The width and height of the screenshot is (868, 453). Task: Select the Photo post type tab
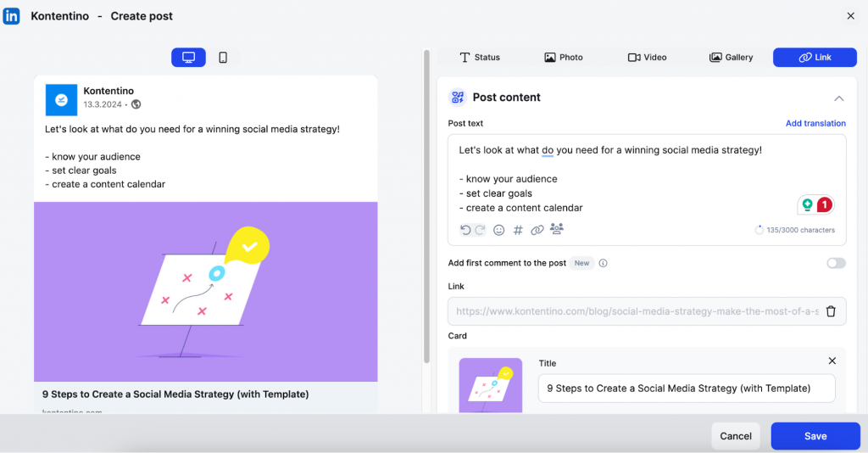[564, 58]
